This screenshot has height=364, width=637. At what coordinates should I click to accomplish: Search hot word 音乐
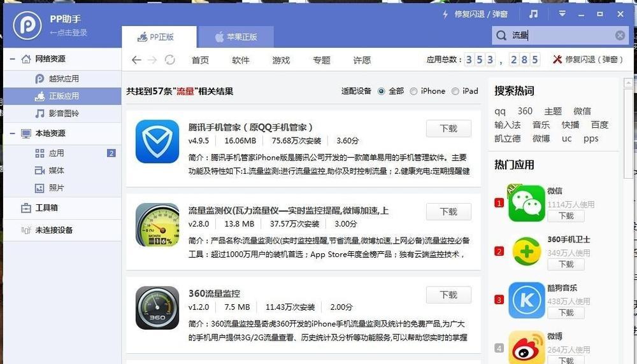541,125
